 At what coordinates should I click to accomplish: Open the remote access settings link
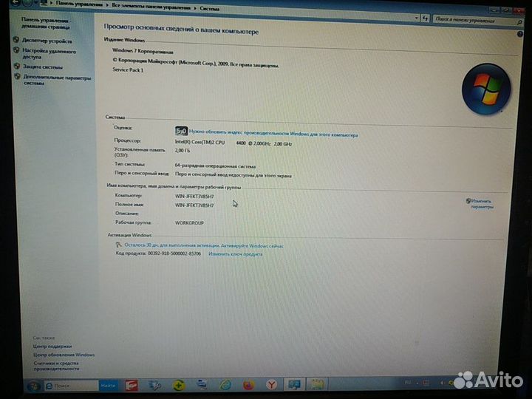coord(49,53)
